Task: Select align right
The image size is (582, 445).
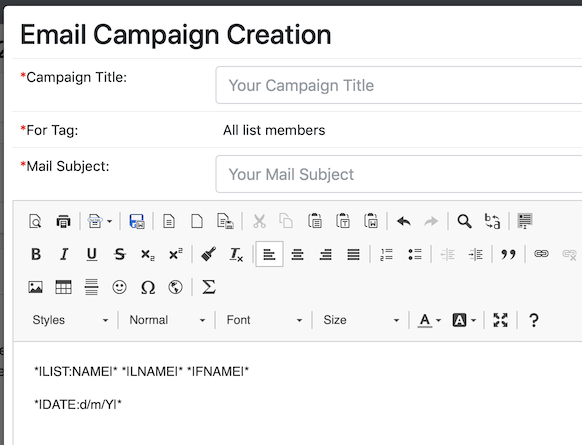Action: click(326, 255)
